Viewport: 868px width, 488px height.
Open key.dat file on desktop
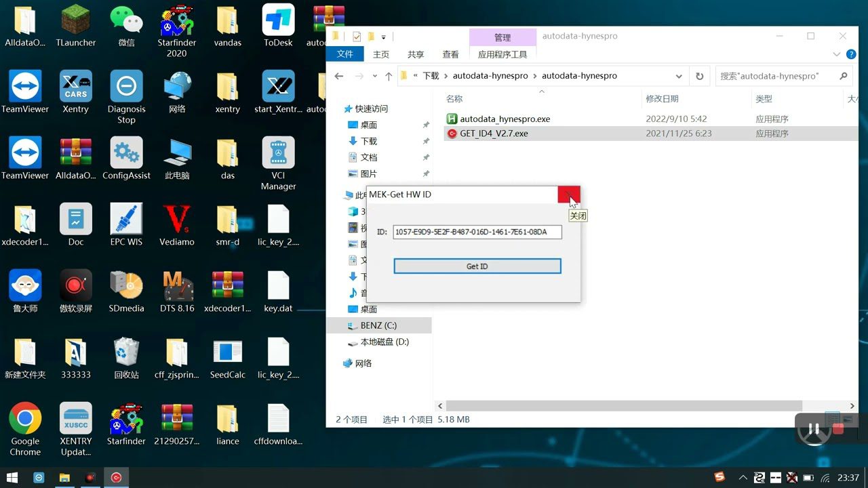(278, 291)
